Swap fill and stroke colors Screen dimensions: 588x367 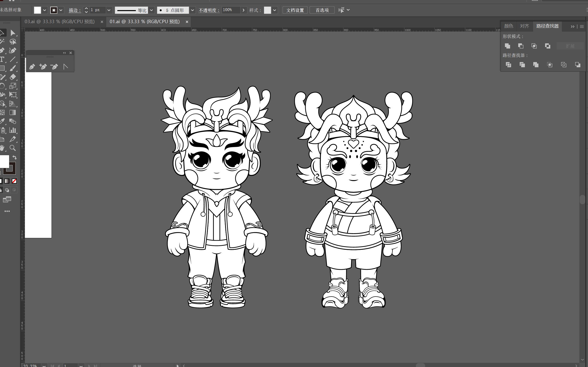tap(15, 158)
